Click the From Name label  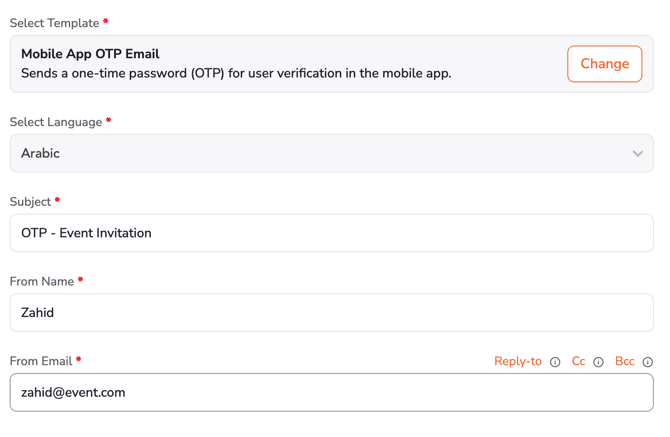42,282
